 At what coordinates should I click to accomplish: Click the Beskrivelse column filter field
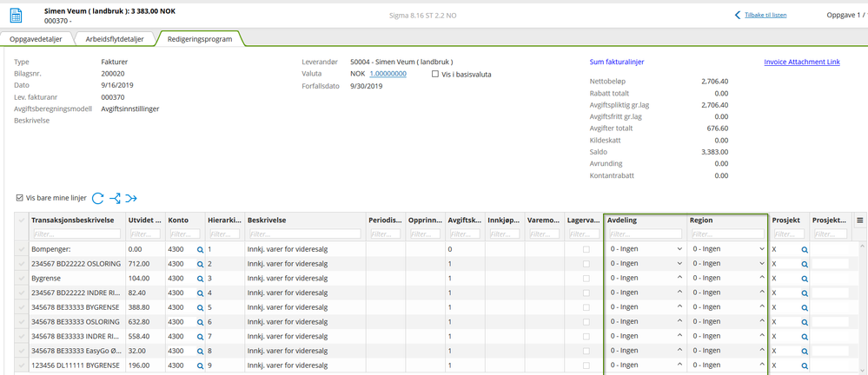coord(304,234)
